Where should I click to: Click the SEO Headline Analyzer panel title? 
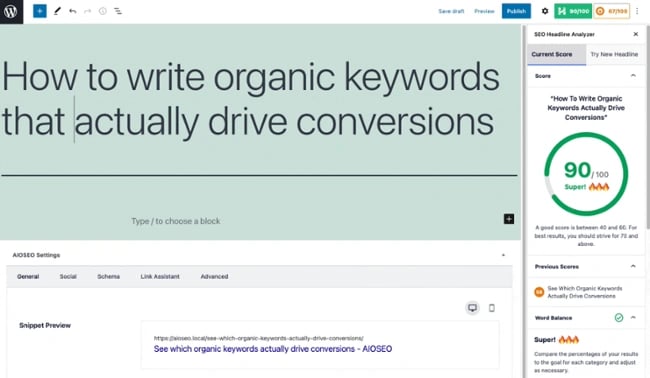(x=564, y=34)
